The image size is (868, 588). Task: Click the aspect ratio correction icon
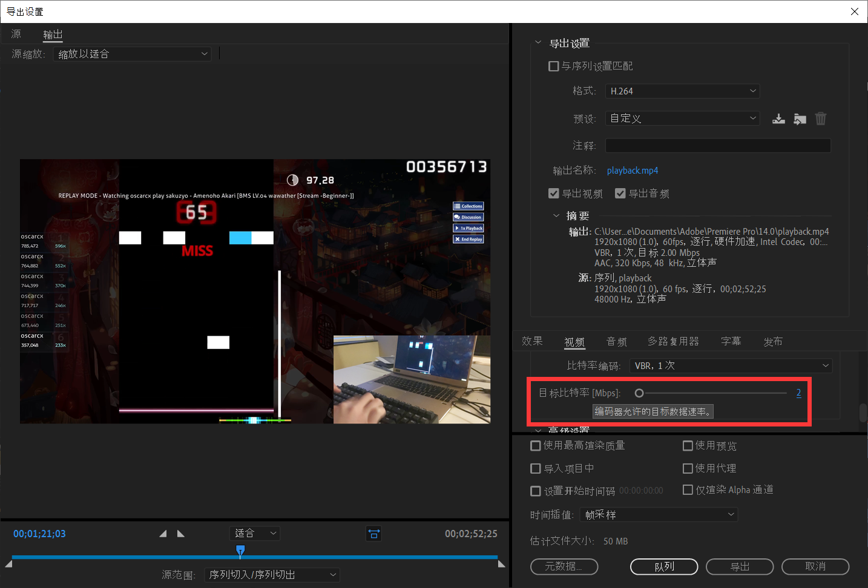pyautogui.click(x=374, y=534)
